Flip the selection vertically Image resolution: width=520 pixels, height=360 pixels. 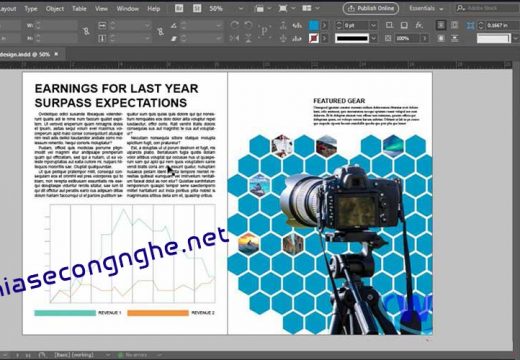click(248, 38)
